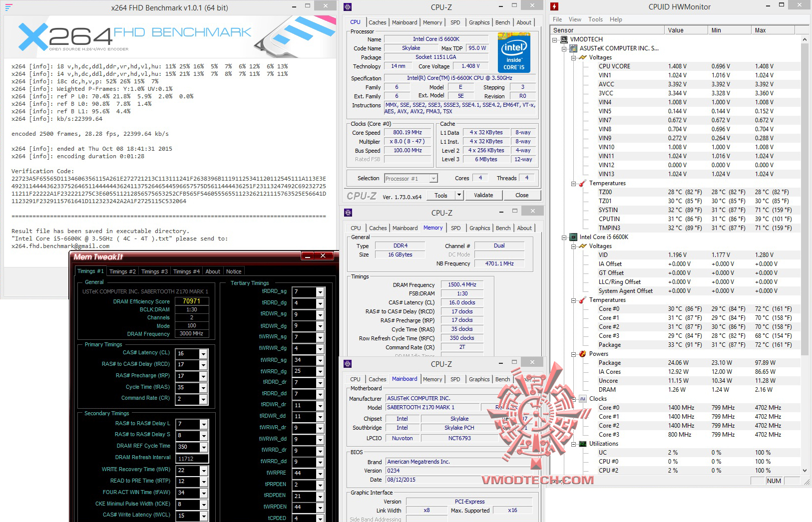
Task: Click the Utilizations icon in HWMonitor tree
Action: point(582,444)
